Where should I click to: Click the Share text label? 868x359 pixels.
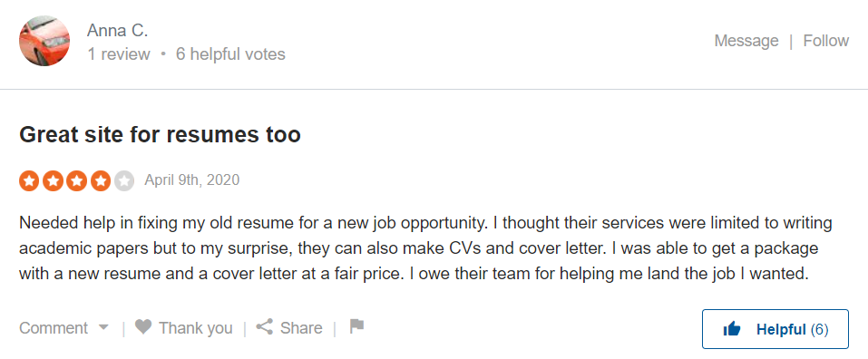(301, 328)
